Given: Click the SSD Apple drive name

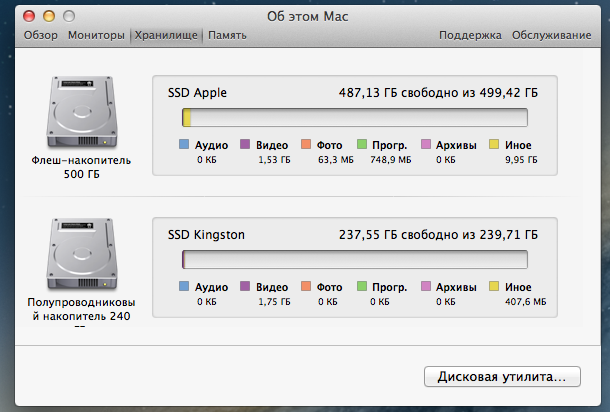Looking at the screenshot, I should [197, 93].
